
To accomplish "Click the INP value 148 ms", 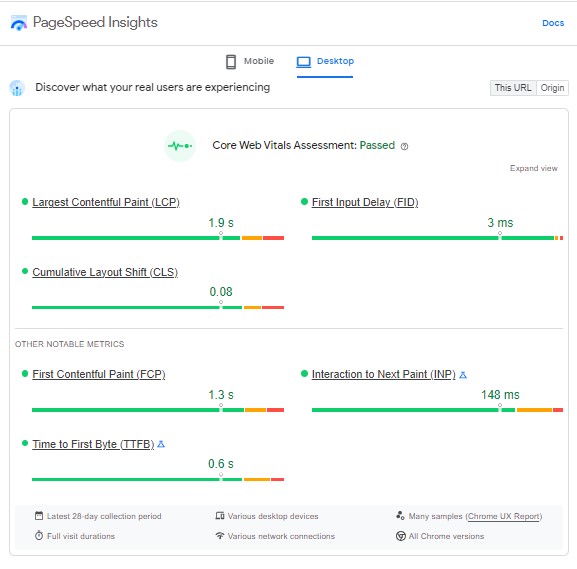I will point(500,395).
